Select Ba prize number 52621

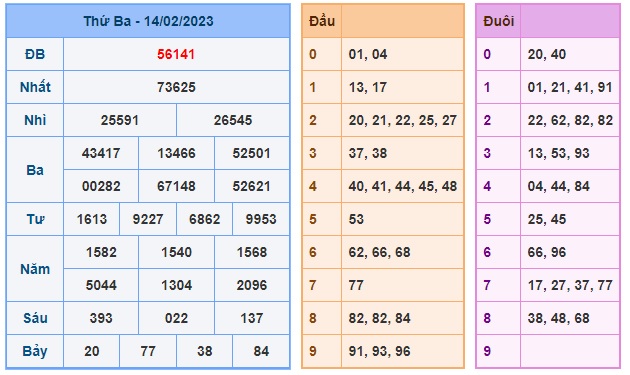coord(252,186)
